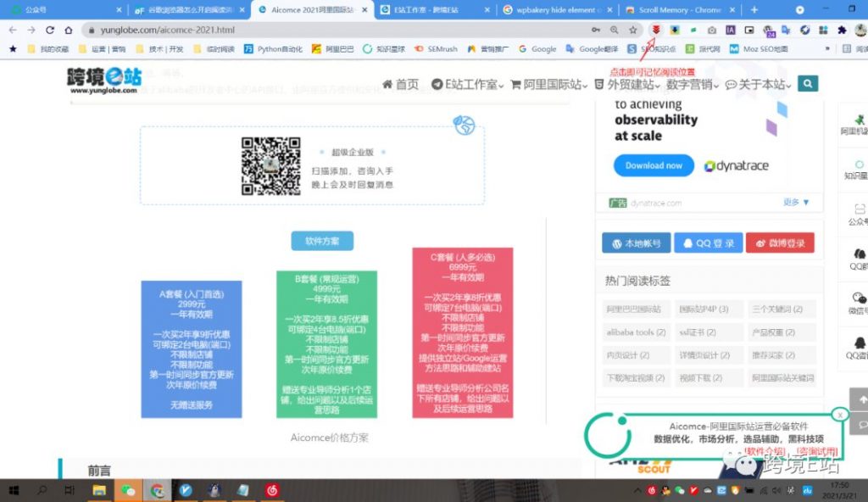Open the Windows Start menu
This screenshot has width=868, height=502.
pyautogui.click(x=14, y=490)
